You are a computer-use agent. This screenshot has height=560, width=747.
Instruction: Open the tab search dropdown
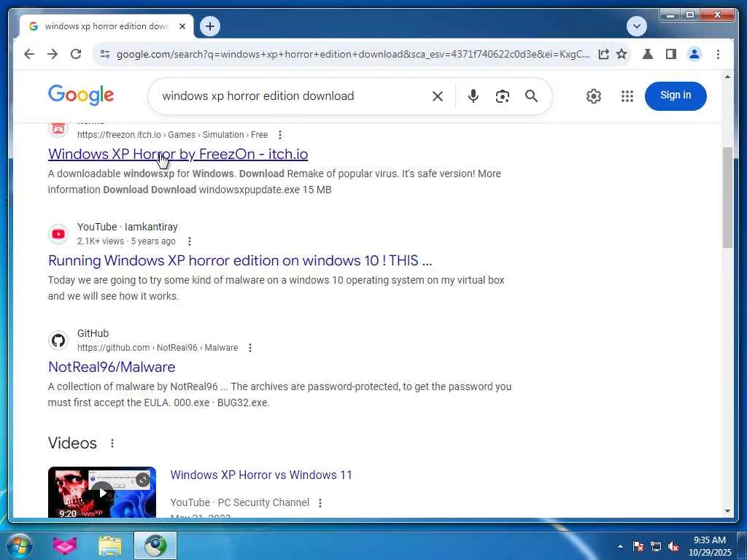636,26
